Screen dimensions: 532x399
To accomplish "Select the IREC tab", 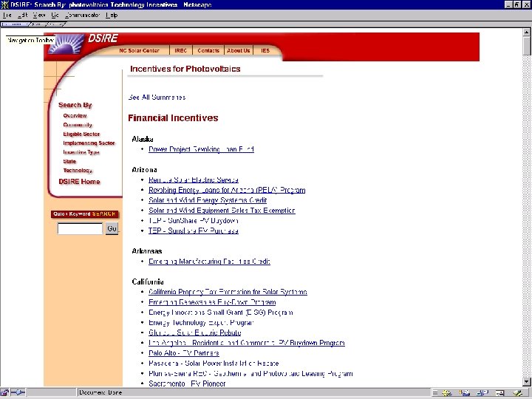I will (x=181, y=50).
